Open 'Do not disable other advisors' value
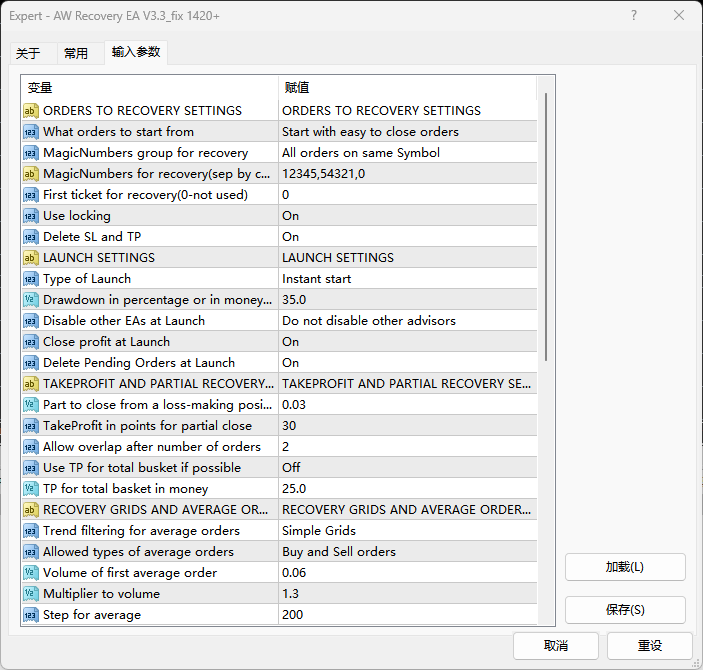The height and width of the screenshot is (670, 703). [408, 321]
